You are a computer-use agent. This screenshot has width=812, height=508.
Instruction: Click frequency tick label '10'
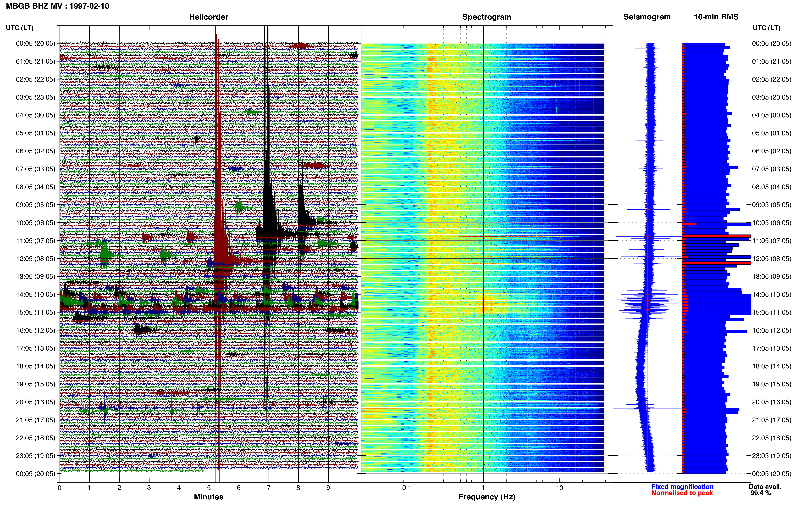[x=559, y=488]
